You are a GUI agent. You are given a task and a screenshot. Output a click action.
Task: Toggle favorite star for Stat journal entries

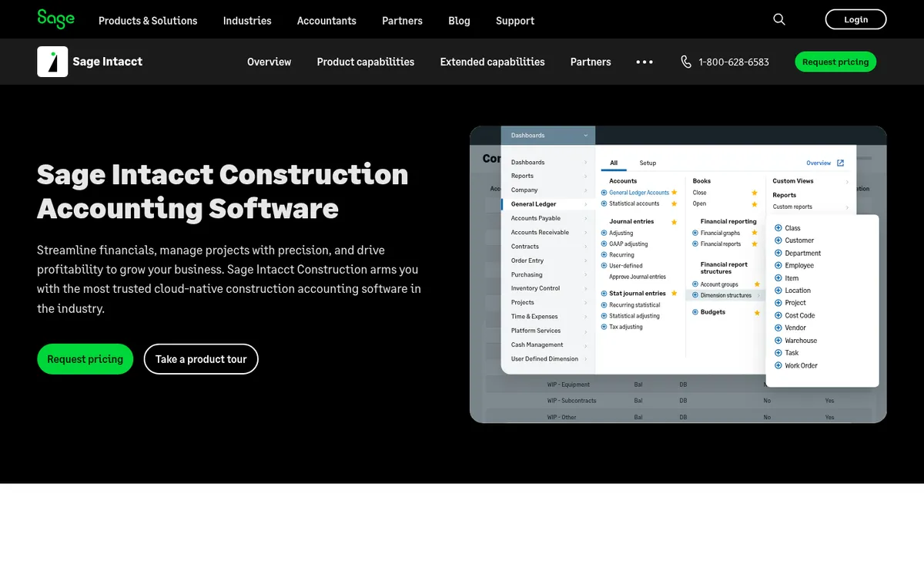[674, 294]
